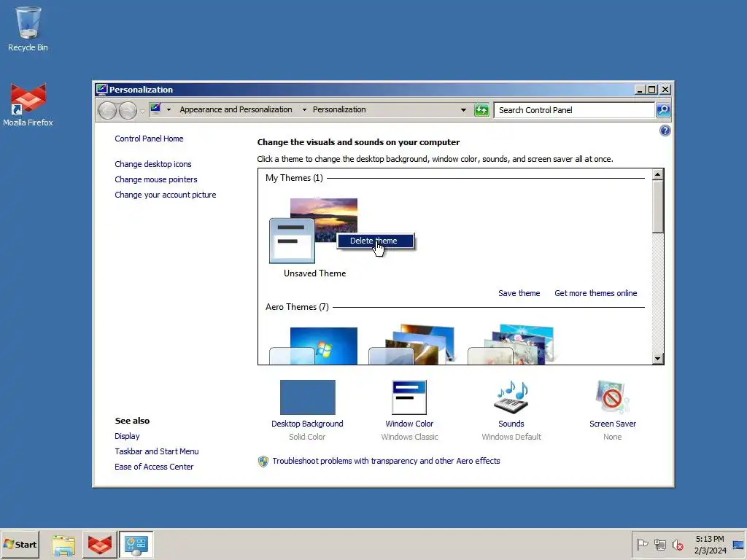Click the Unsaved Theme label
Viewport: 747px width, 560px height.
click(315, 273)
